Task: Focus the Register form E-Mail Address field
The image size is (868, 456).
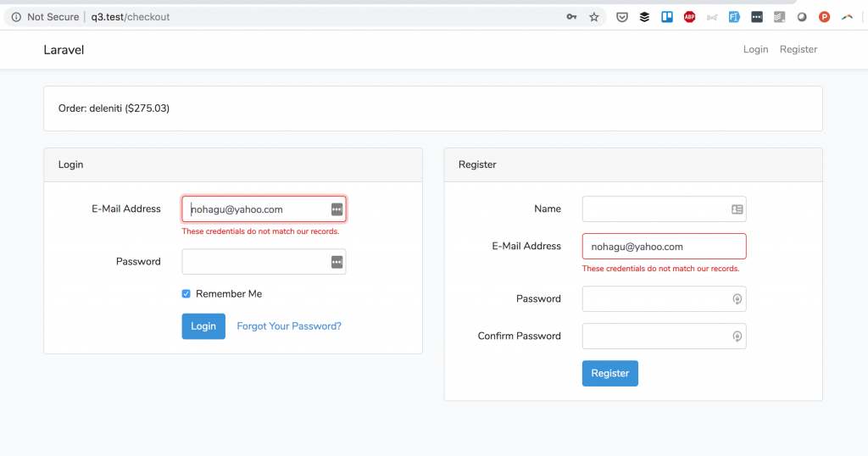Action: click(x=664, y=247)
